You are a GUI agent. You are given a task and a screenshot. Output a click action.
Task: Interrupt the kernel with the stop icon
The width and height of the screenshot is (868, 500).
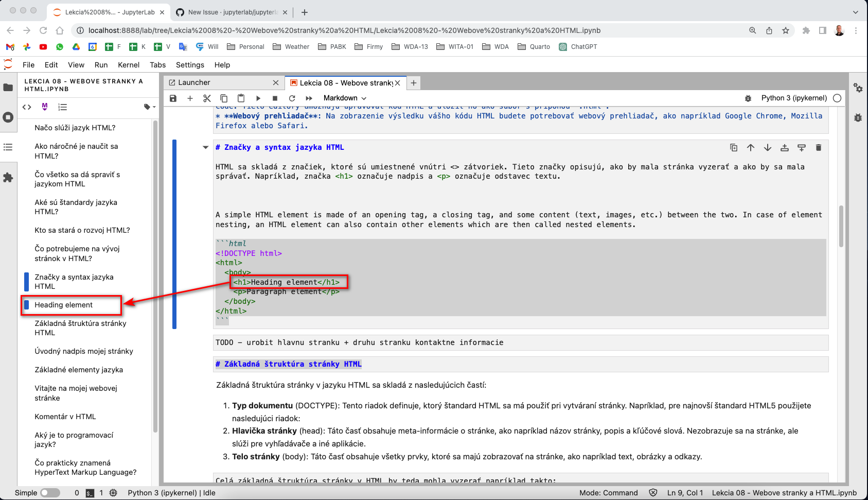pos(275,98)
